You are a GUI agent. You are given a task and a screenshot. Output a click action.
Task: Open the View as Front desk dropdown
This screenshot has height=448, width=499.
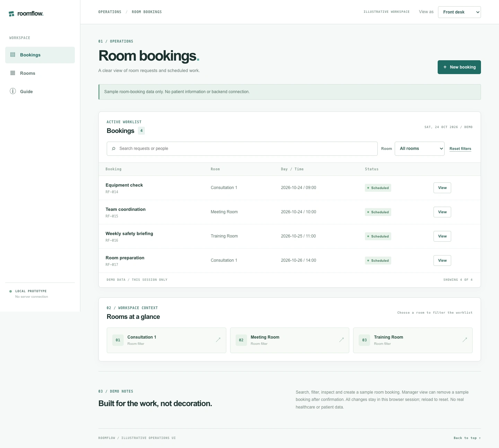[x=459, y=12]
